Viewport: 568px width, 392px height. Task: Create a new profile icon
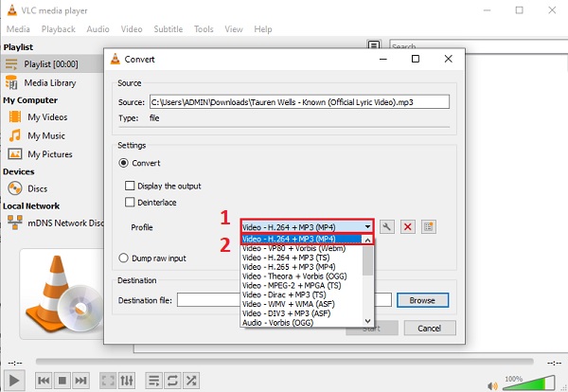428,227
